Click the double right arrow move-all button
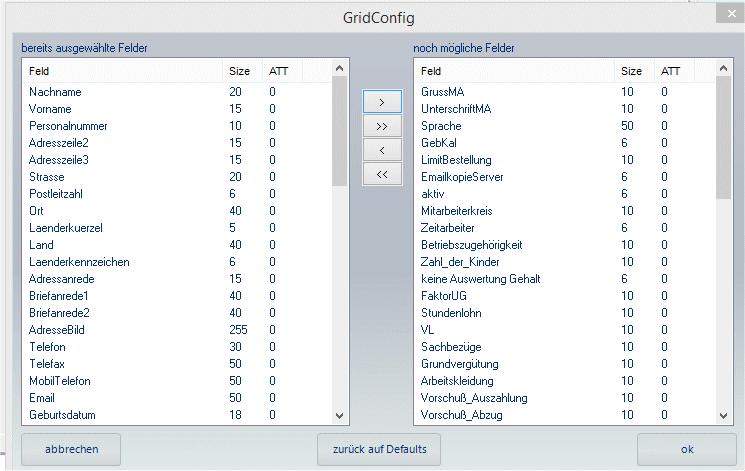745x471 pixels. tap(381, 127)
